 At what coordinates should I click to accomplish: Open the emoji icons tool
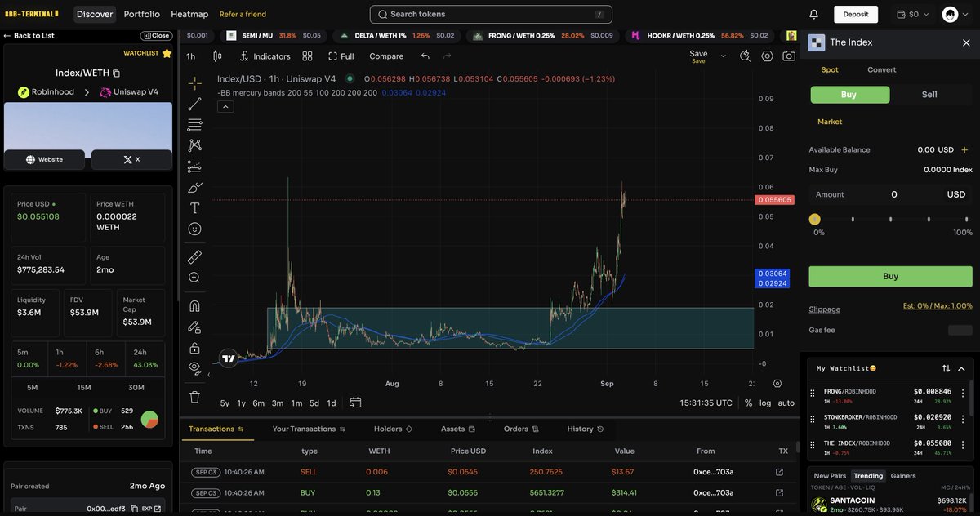(194, 229)
